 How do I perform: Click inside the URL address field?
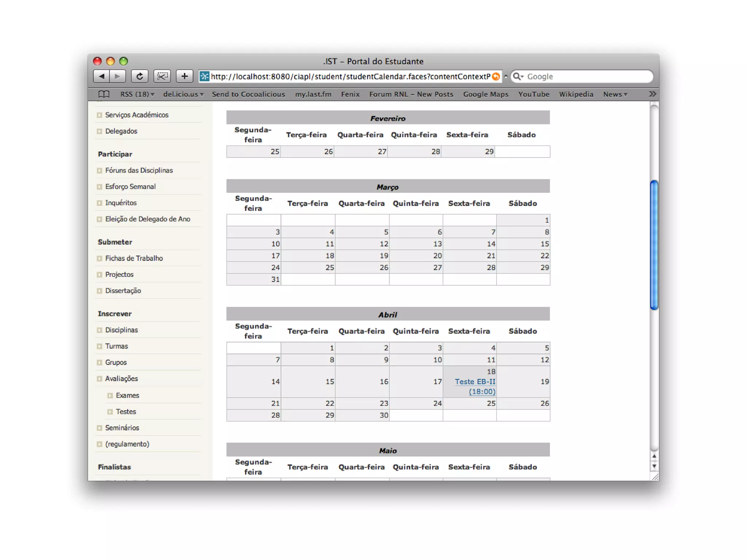pyautogui.click(x=350, y=77)
